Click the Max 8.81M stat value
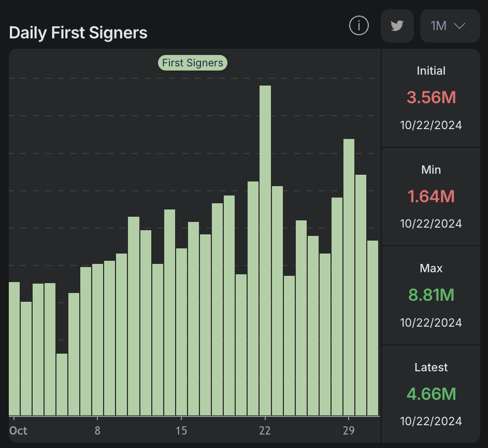The width and height of the screenshot is (488, 448). point(431,295)
